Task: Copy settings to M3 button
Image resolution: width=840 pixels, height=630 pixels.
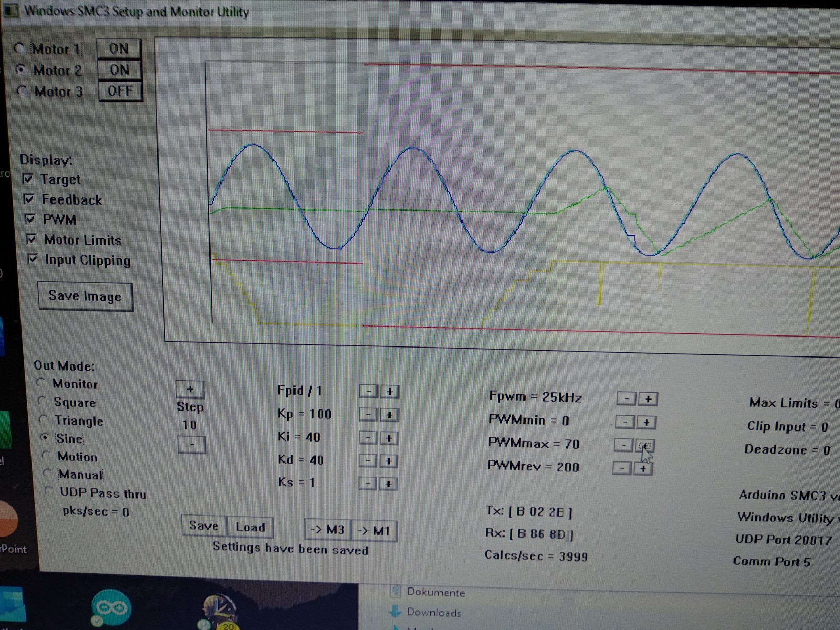Action: point(328,530)
